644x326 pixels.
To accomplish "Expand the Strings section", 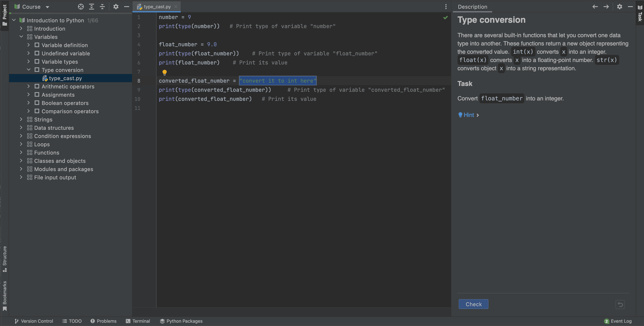I will point(21,119).
